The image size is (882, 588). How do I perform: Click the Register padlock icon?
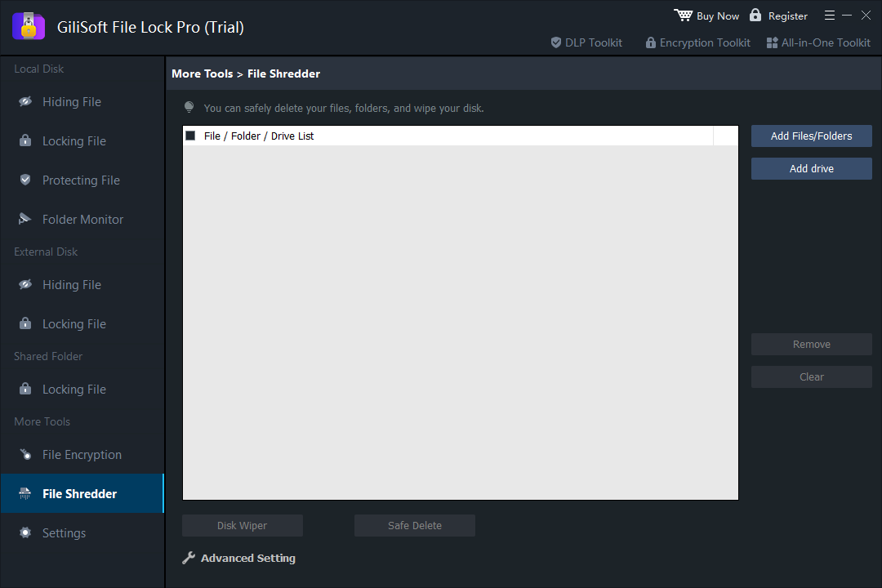(x=755, y=16)
